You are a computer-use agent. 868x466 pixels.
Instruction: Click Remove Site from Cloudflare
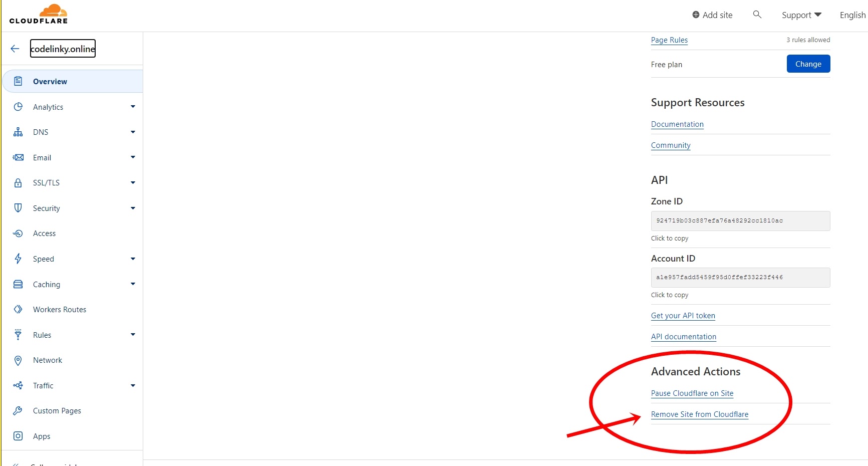pos(700,414)
